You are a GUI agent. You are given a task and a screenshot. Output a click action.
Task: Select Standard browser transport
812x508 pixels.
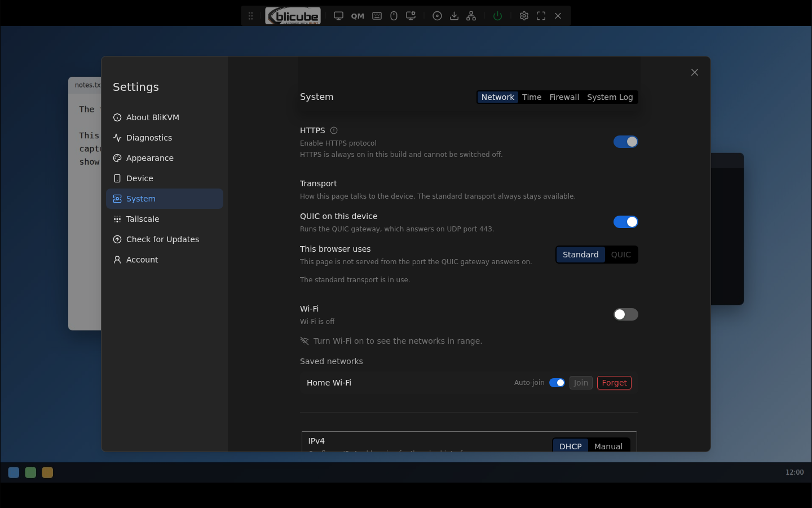(581, 255)
